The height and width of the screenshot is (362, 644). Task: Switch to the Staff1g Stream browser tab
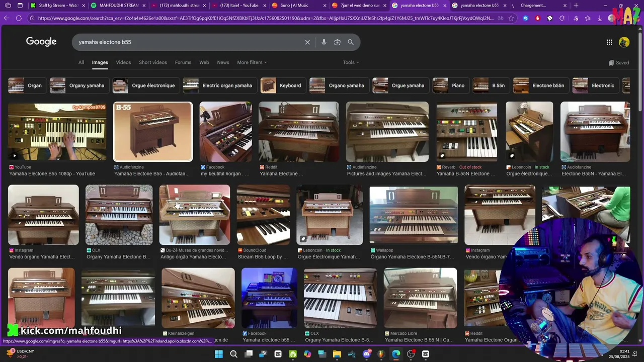(x=57, y=6)
